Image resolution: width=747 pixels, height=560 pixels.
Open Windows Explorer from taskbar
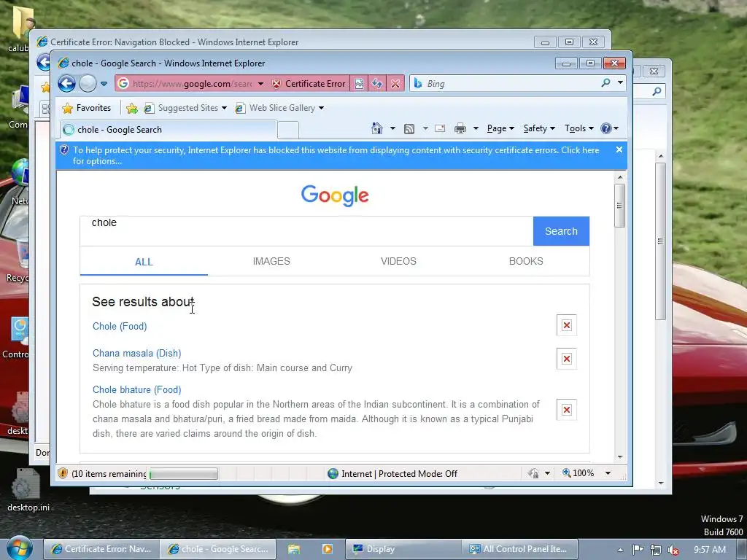click(294, 549)
